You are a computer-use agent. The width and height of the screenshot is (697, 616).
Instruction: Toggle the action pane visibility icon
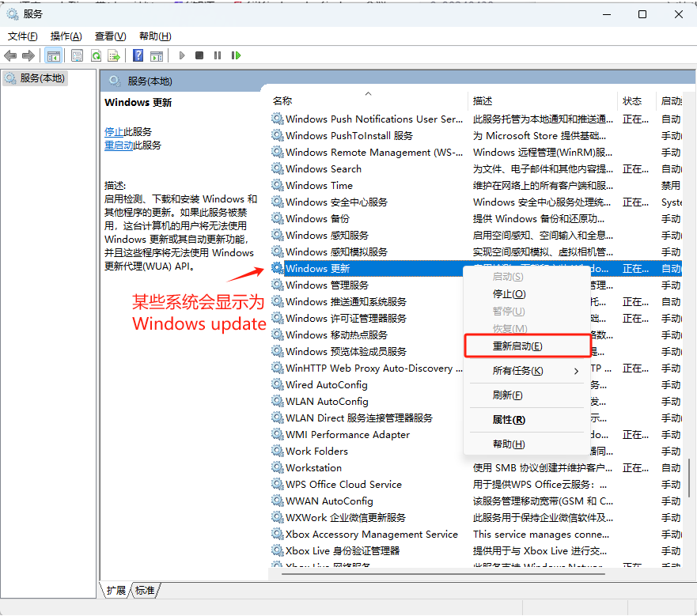tap(157, 55)
